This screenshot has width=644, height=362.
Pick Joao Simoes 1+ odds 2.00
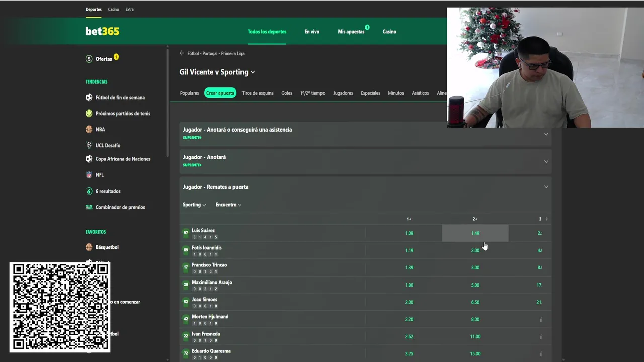[409, 302]
